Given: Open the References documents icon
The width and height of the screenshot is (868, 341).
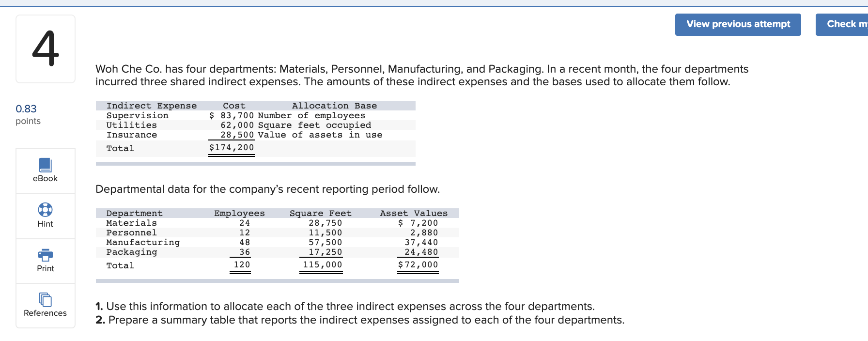Looking at the screenshot, I should tap(45, 300).
